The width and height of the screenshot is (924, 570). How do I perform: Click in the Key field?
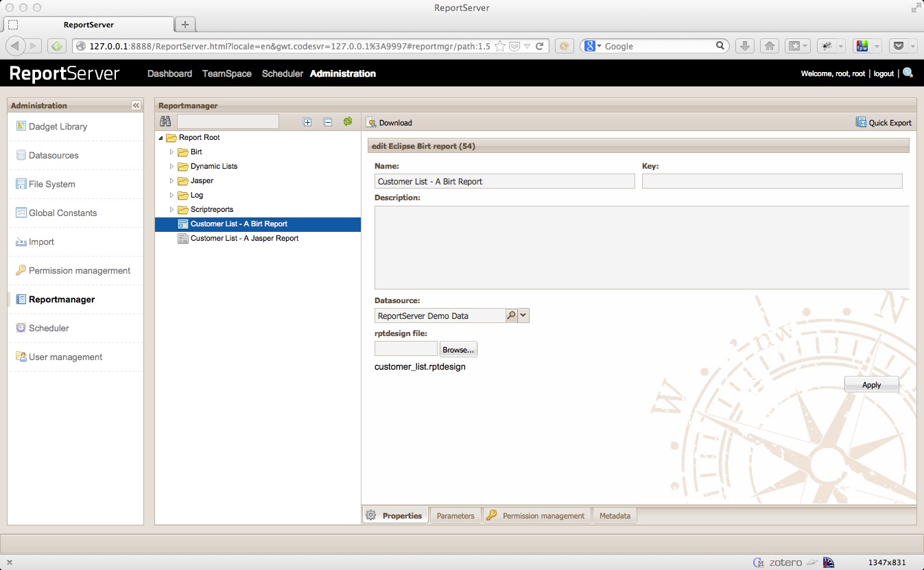pyautogui.click(x=772, y=181)
